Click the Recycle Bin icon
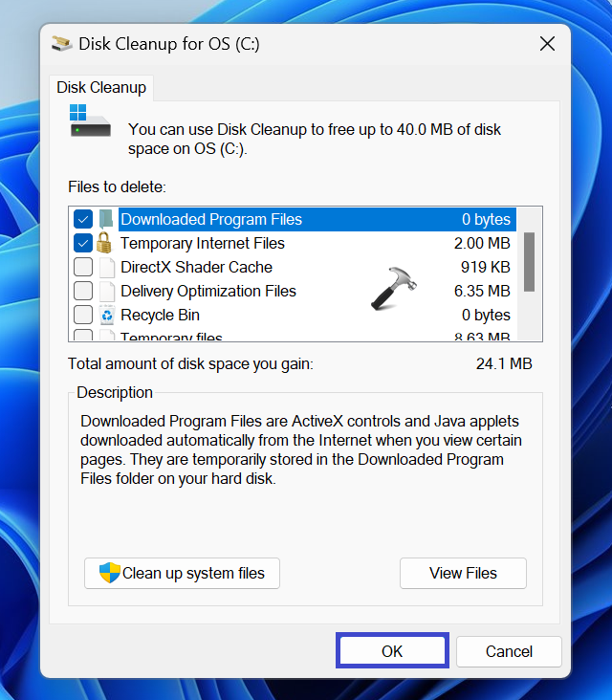Image resolution: width=612 pixels, height=700 pixels. click(107, 315)
